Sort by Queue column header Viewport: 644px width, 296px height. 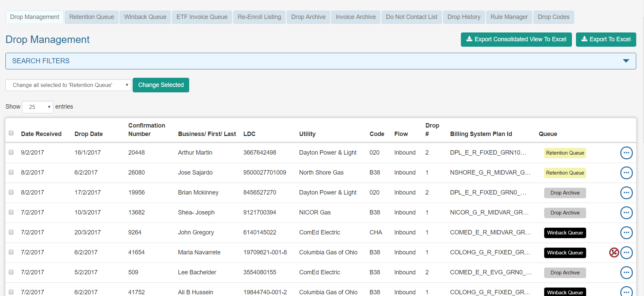(x=548, y=134)
